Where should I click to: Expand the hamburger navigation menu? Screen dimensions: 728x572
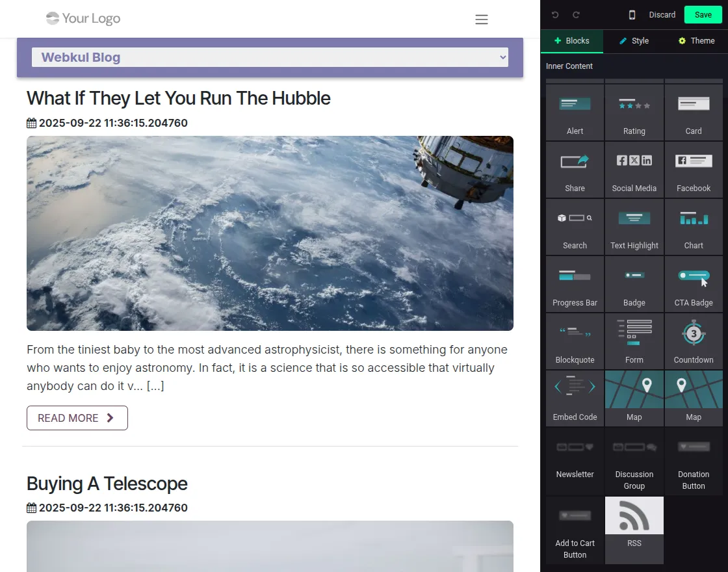click(x=481, y=19)
